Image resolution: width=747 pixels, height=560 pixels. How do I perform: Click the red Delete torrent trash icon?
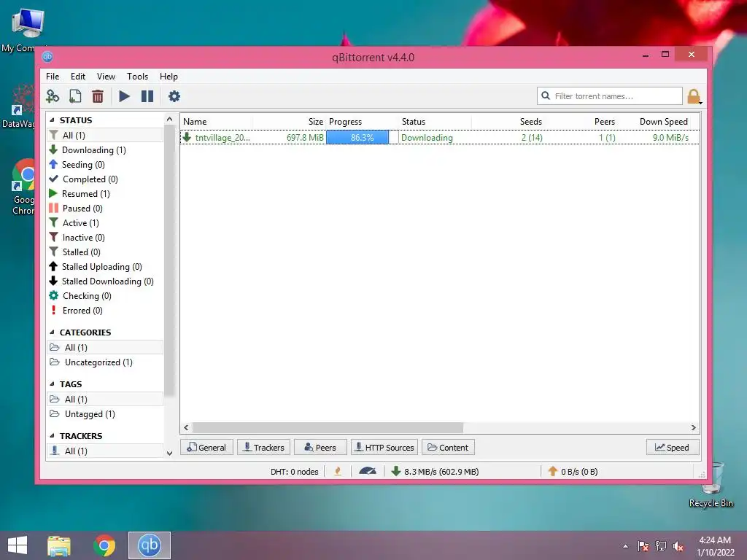pos(98,96)
